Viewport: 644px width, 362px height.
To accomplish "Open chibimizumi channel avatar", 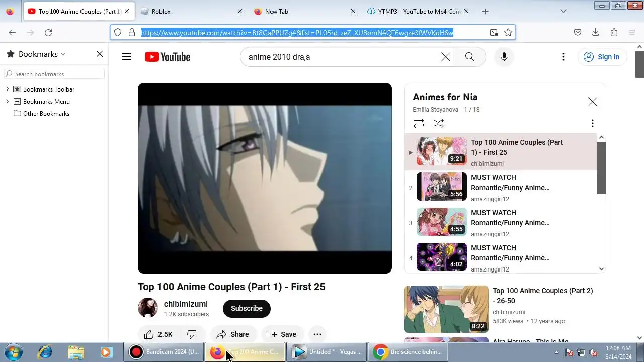I will click(x=148, y=308).
